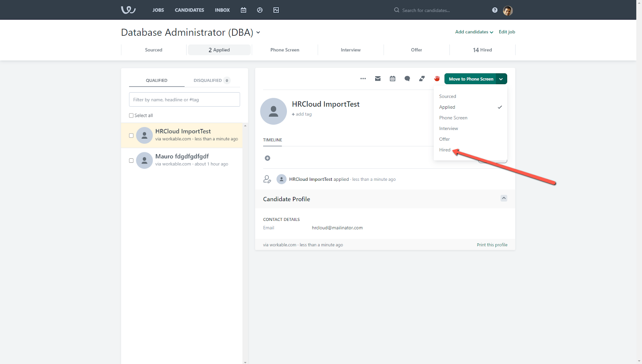642x364 pixels.
Task: Click the Edit job link
Action: [x=507, y=32]
